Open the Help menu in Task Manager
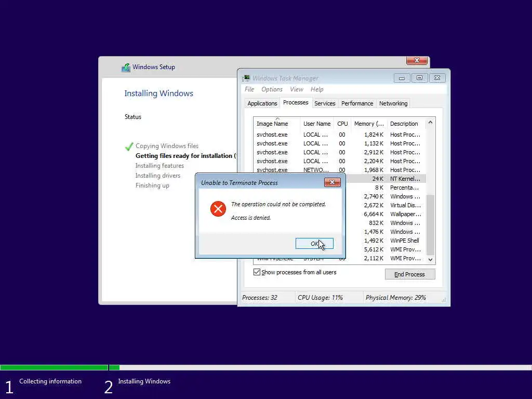 317,89
